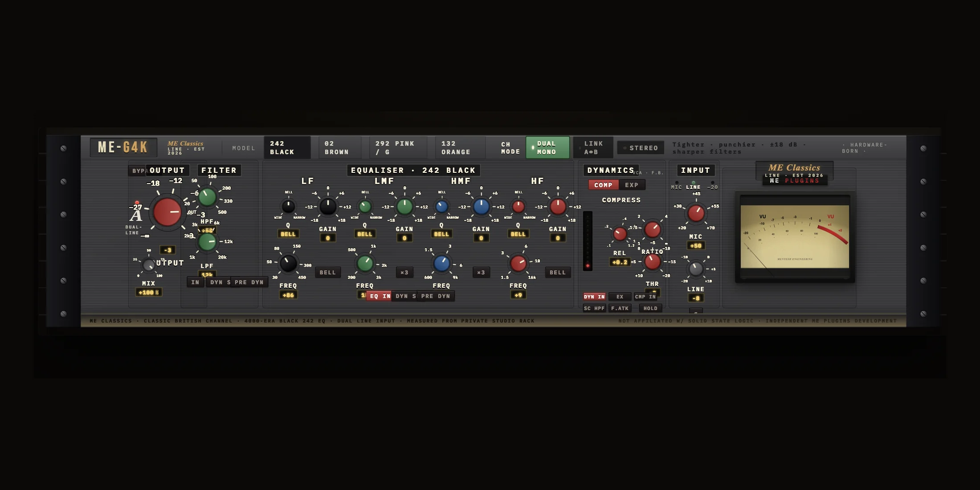Enable LINK A↔B channel linking
This screenshot has width=980, height=490.
593,147
